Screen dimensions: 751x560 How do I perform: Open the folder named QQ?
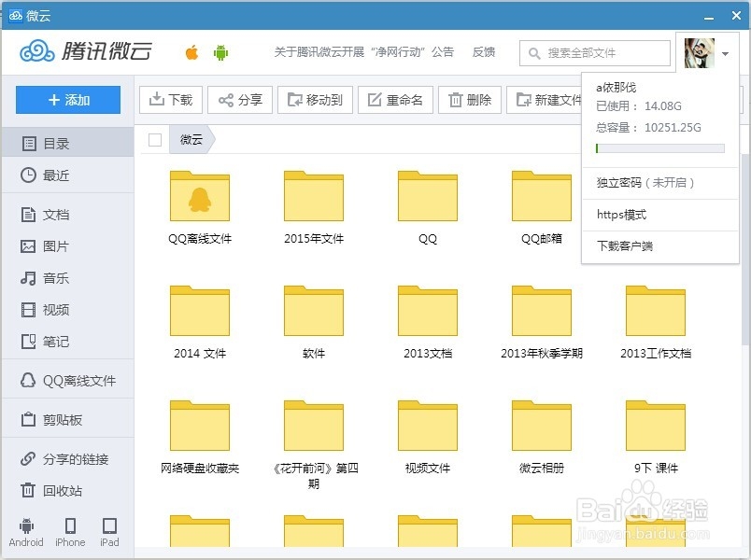click(428, 196)
